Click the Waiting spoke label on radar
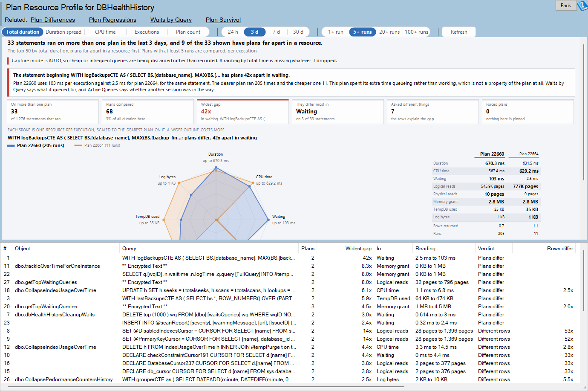This screenshot has height=391, width=588. click(x=279, y=217)
